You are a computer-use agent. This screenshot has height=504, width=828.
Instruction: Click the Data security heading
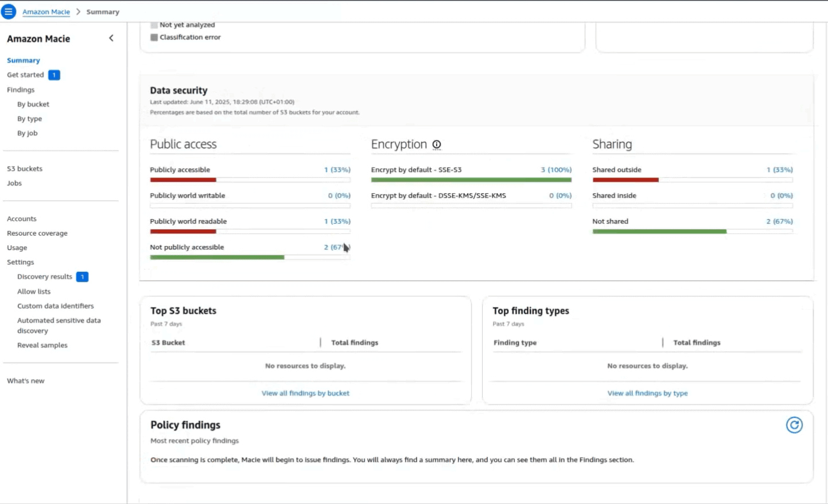pyautogui.click(x=178, y=91)
